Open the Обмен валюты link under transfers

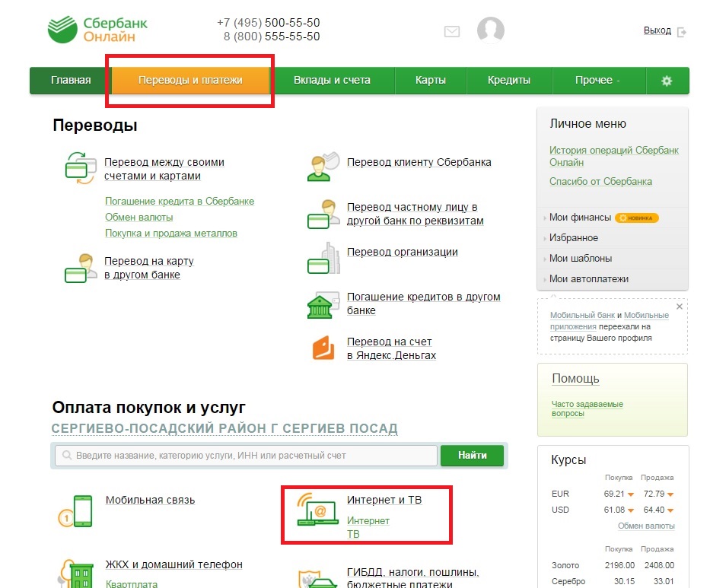click(x=139, y=218)
